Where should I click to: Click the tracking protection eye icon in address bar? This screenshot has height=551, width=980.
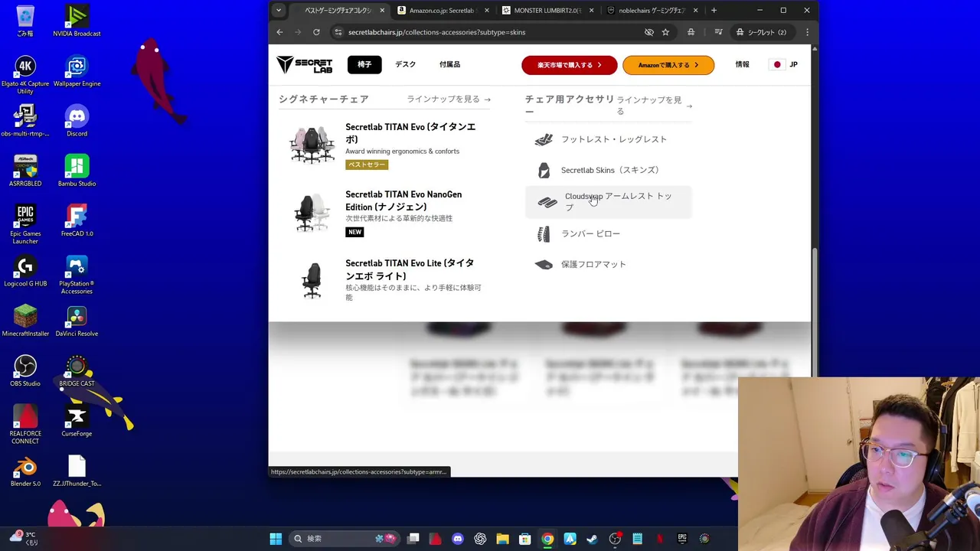[648, 32]
